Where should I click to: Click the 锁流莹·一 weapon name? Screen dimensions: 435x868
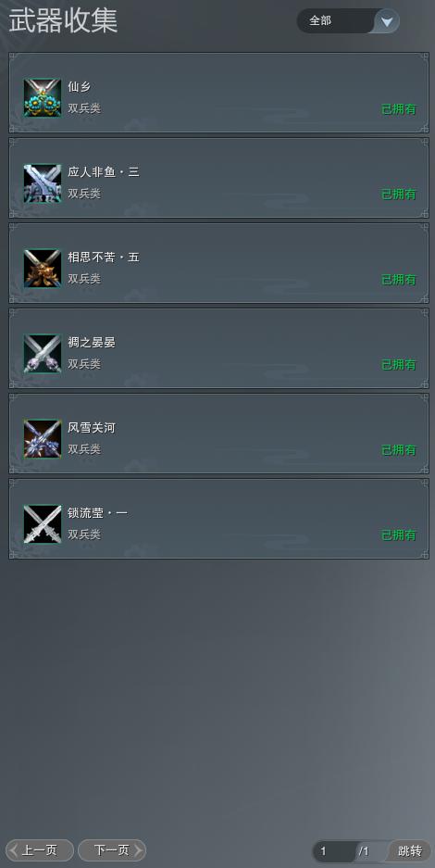pos(97,513)
